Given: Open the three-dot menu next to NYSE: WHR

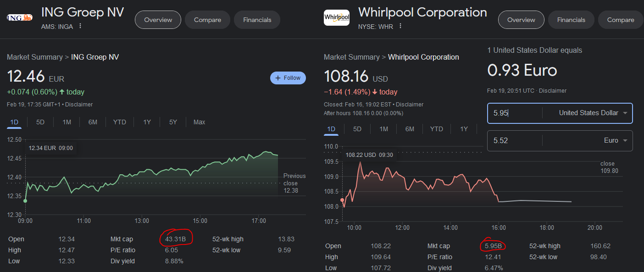Looking at the screenshot, I should (400, 26).
